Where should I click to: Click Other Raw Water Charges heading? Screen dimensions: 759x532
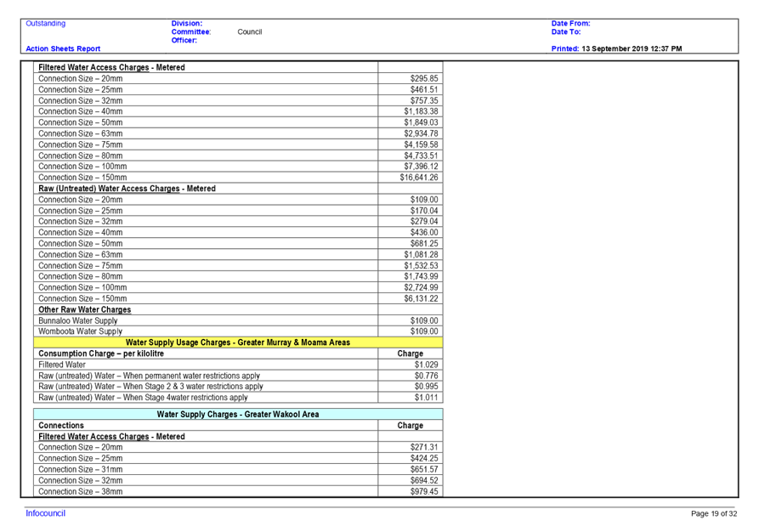point(85,309)
